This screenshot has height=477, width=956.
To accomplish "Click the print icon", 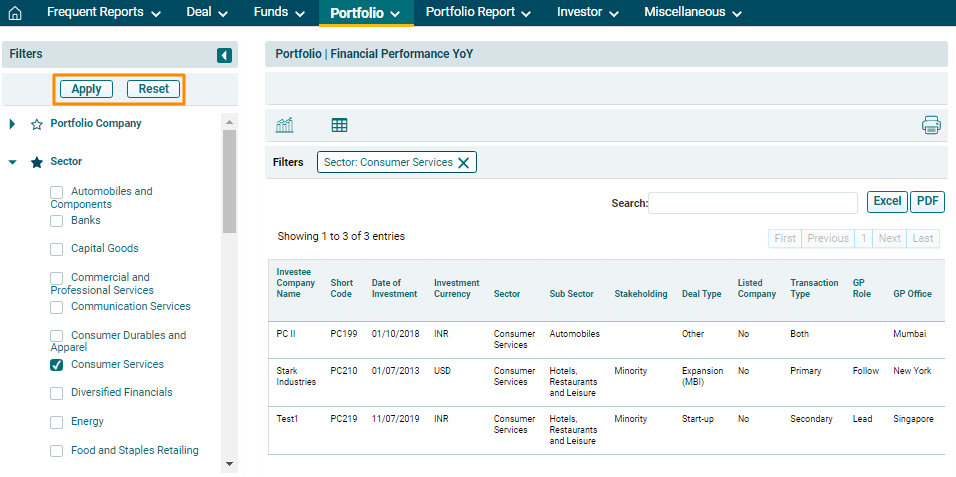I will [931, 125].
